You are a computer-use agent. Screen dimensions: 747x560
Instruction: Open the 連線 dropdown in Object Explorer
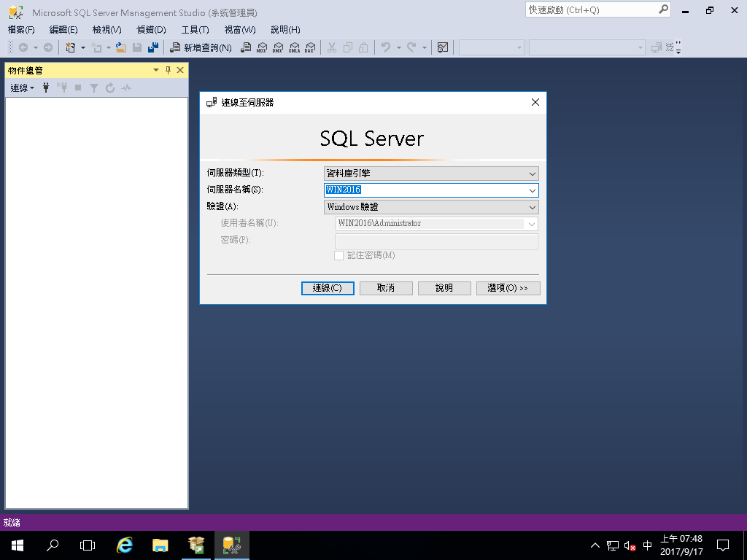click(x=23, y=87)
